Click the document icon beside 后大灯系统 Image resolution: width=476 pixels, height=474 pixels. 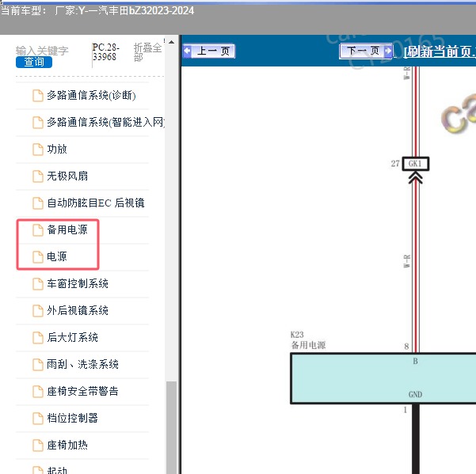(38, 338)
